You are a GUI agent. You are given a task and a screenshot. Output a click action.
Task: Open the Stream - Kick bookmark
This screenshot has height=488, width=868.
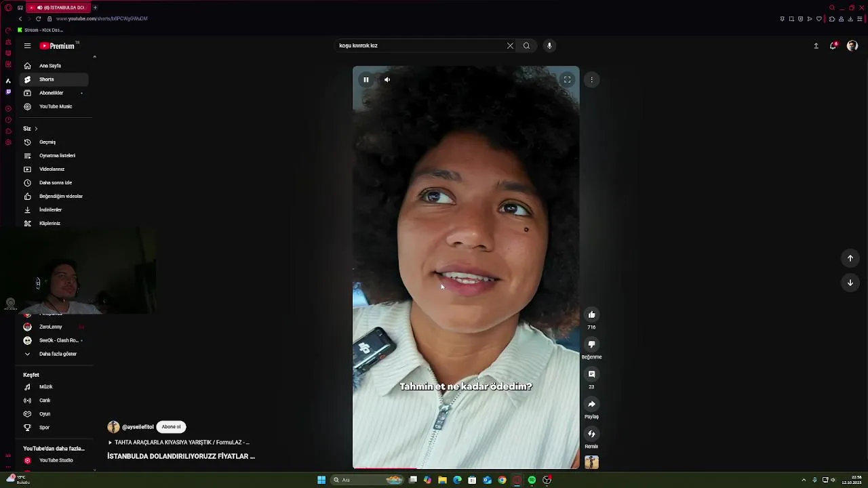tap(41, 30)
